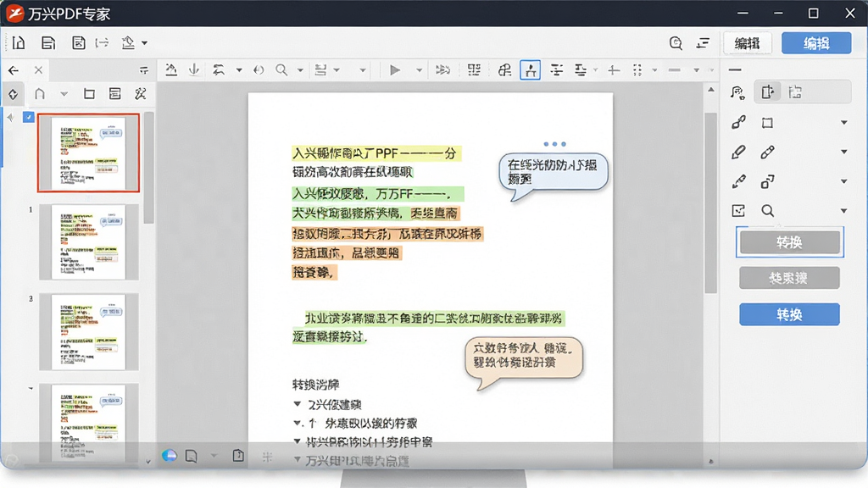Click the blue 编辑 button
868x488 pixels.
816,43
